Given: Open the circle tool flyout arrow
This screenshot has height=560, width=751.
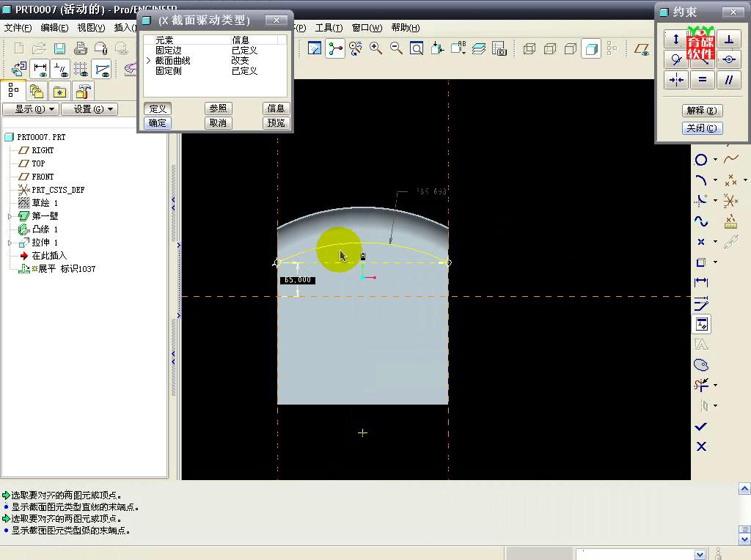Looking at the screenshot, I should (x=715, y=160).
